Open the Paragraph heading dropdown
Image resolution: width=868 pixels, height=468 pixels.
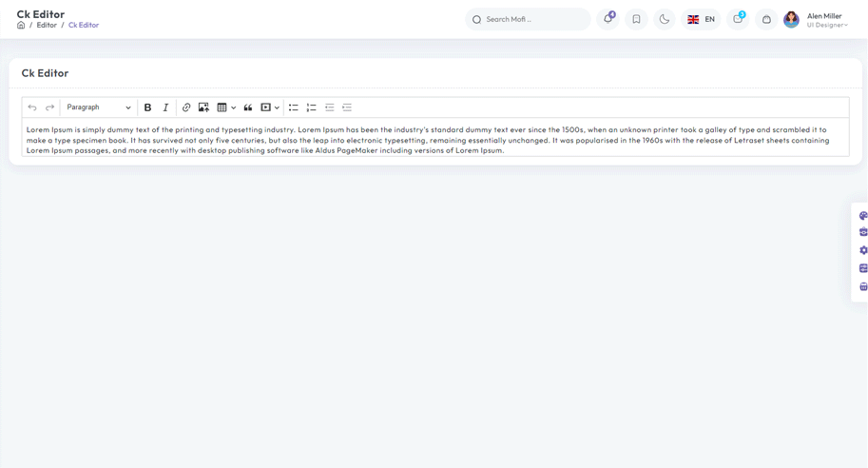[x=99, y=107]
